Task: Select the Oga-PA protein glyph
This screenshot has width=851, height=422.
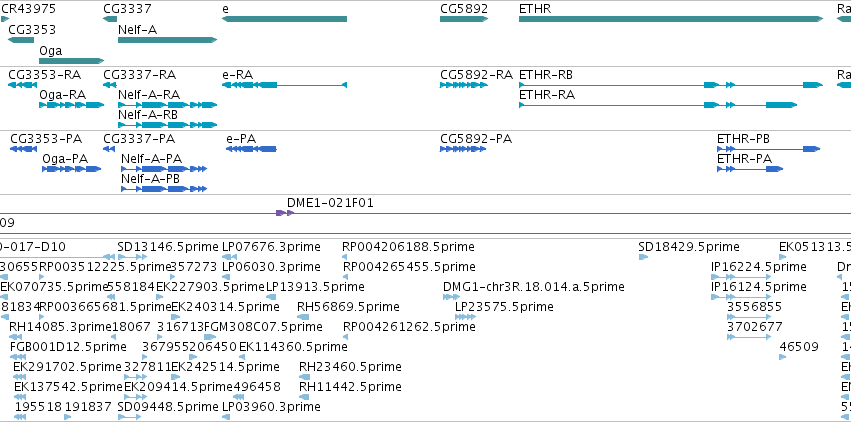Action: click(72, 169)
